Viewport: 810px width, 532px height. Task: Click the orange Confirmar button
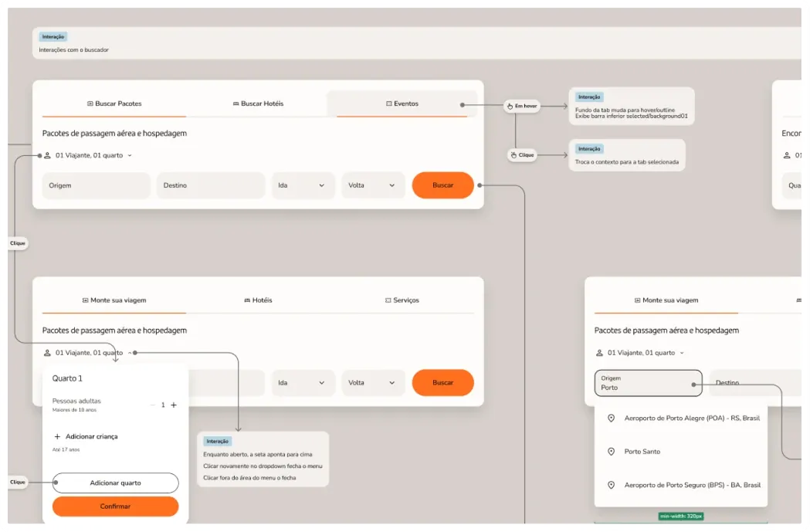(x=115, y=507)
